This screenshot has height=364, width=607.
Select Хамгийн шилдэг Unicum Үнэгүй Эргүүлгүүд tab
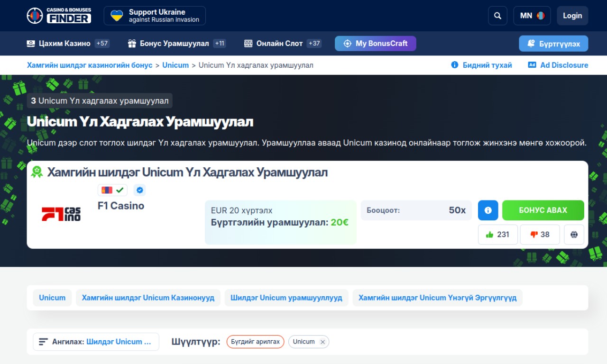[437, 298]
